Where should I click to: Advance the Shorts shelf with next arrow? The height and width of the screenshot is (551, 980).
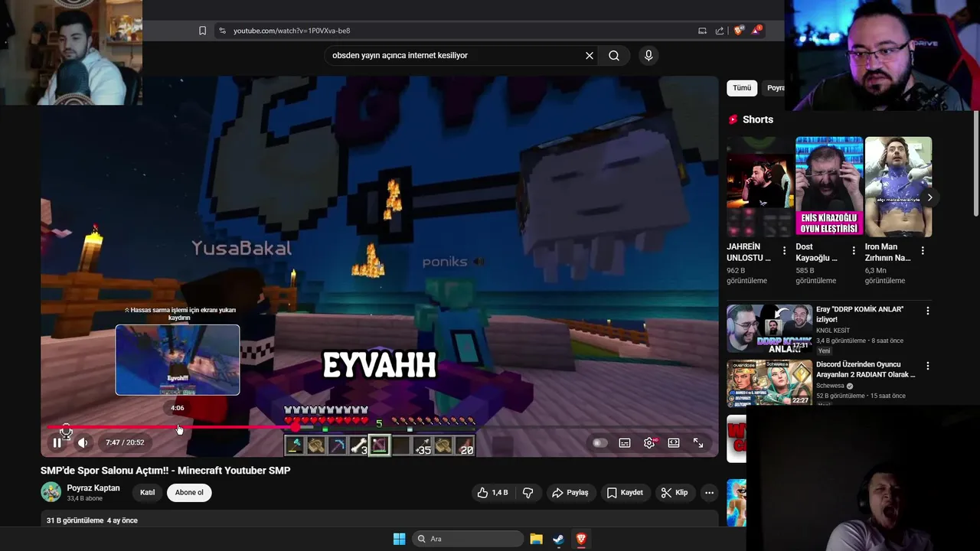point(929,197)
